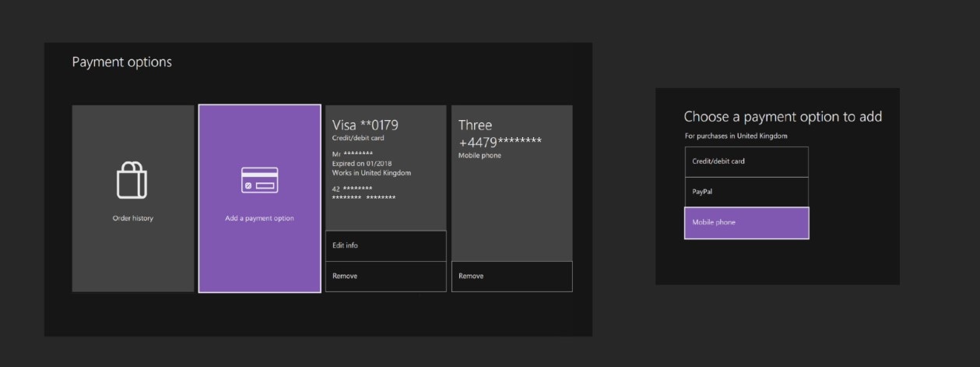Click the Three mobile provider title
Viewport: 980px width, 367px height.
point(475,125)
